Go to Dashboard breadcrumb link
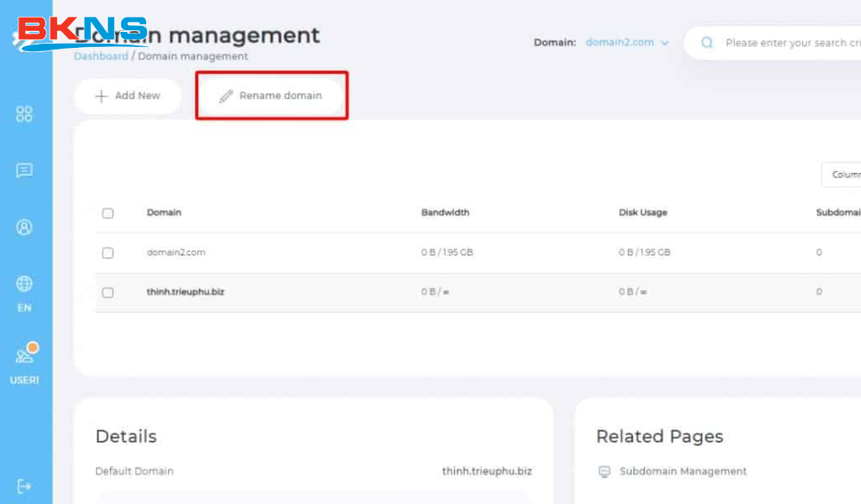 coord(101,56)
